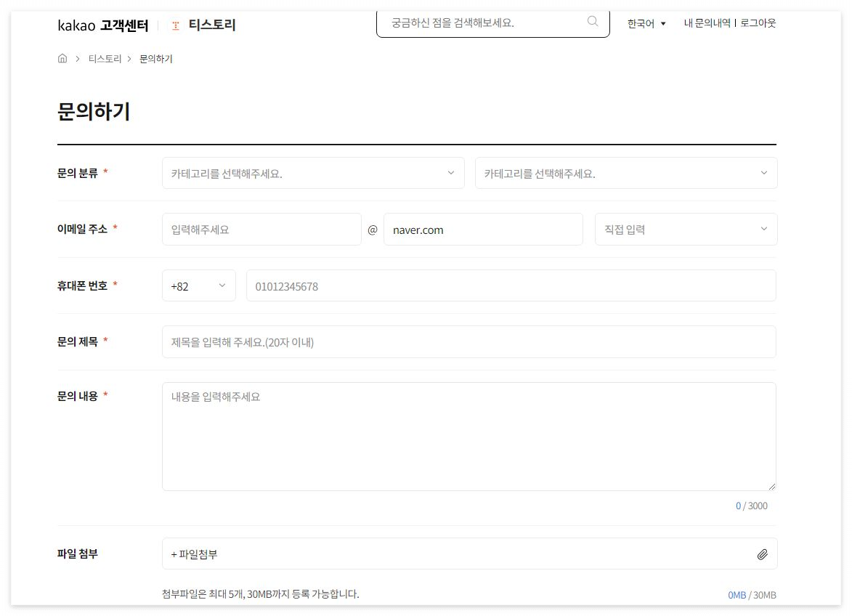
Task: Click the 문의하기 page heading
Action: point(94,111)
